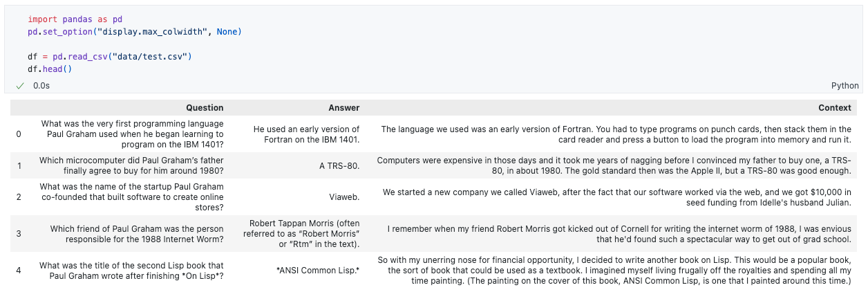Select row index 2 in the table
The height and width of the screenshot is (292, 868).
[19, 197]
